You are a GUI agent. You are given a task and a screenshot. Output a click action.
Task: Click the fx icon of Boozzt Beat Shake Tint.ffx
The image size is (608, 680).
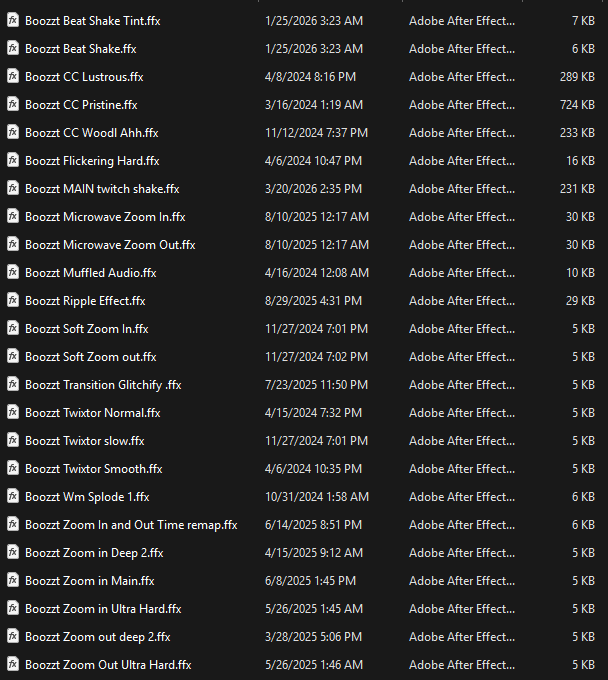coord(13,20)
